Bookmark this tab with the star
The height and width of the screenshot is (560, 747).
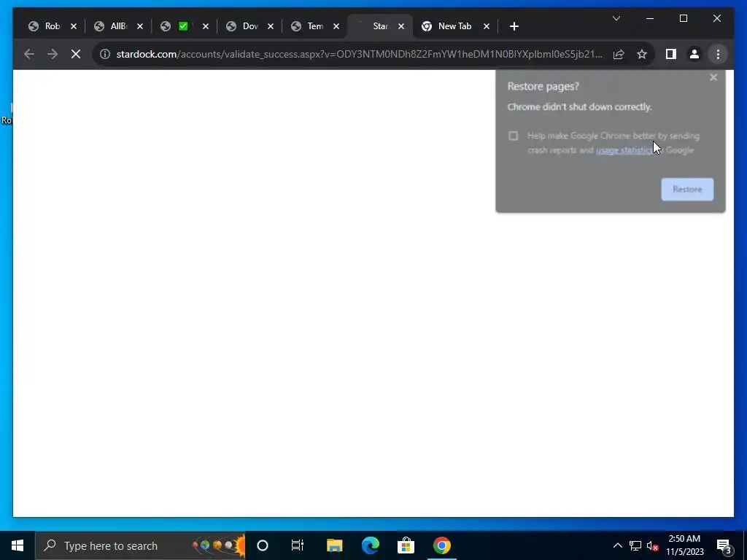click(x=642, y=54)
